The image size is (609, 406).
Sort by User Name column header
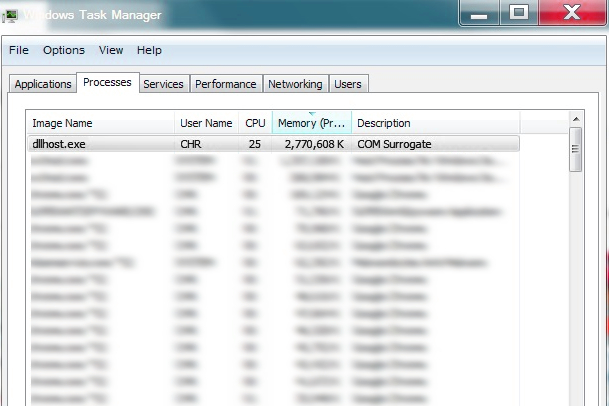[206, 123]
